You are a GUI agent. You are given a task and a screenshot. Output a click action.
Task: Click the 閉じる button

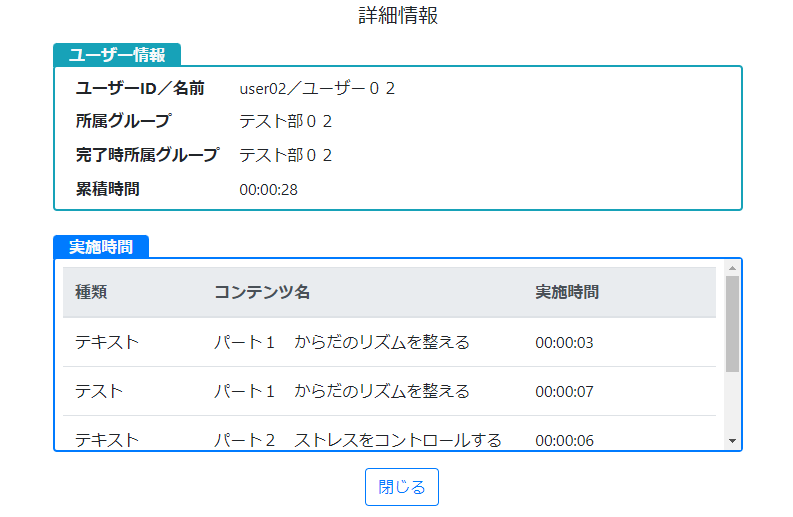402,487
